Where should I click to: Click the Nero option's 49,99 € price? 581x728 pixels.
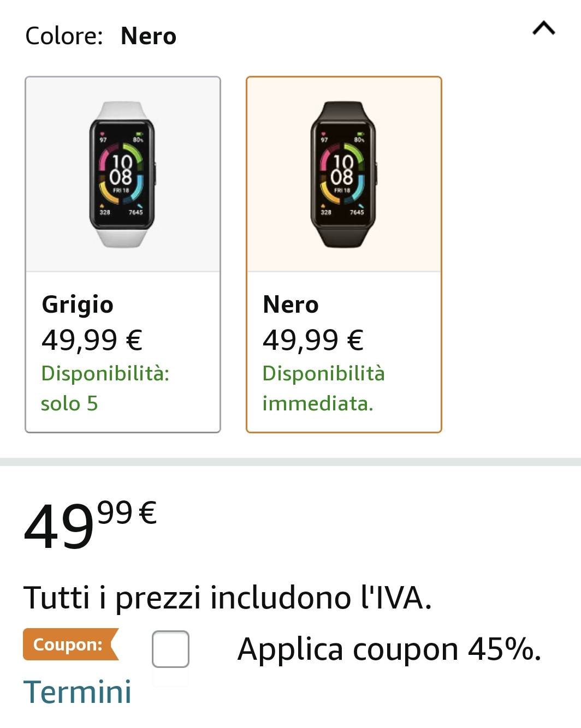[x=313, y=340]
